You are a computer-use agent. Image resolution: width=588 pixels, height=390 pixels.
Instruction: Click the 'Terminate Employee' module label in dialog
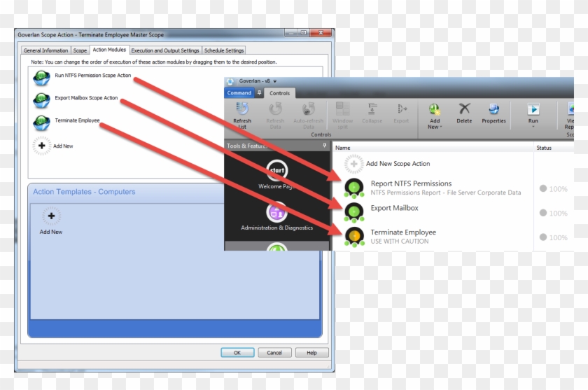pos(77,120)
